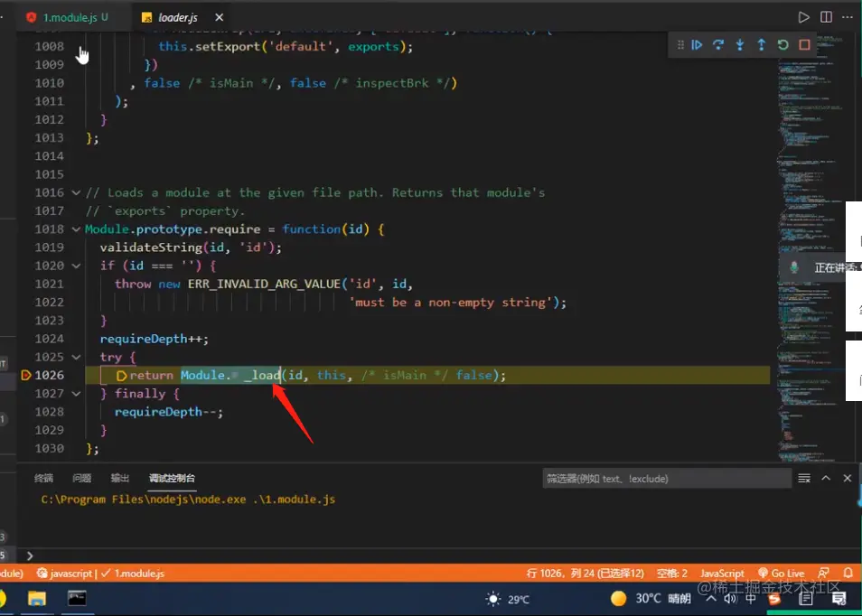Image resolution: width=862 pixels, height=616 pixels.
Task: Change language mode from JavaScript
Action: [722, 574]
